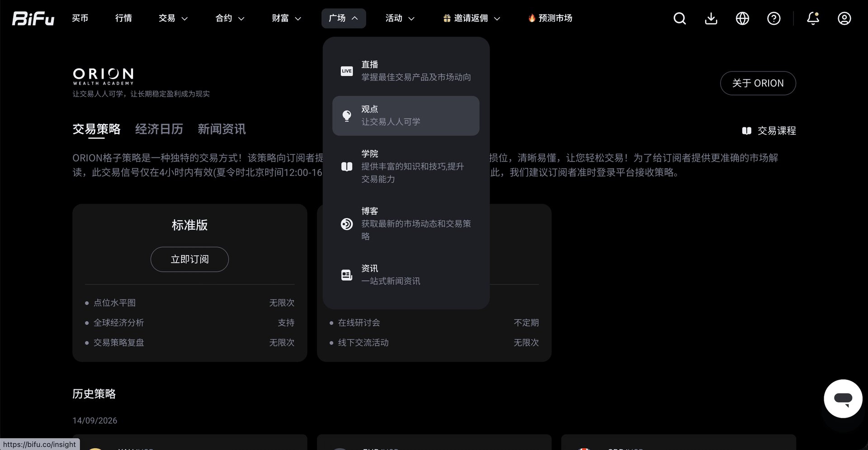Viewport: 868px width, 450px height.
Task: Click the 在线研讨会 feature row
Action: 434,323
